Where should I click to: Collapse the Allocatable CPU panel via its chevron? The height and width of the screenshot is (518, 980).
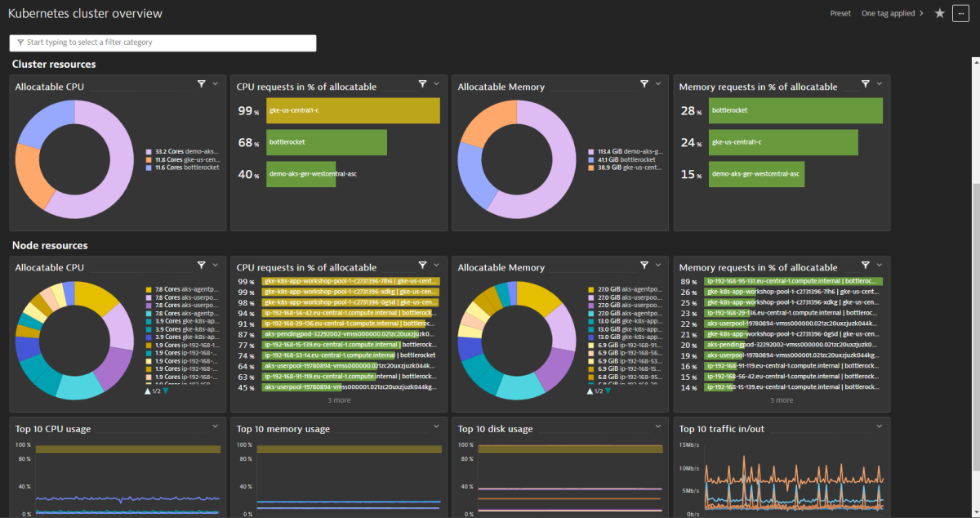[215, 83]
